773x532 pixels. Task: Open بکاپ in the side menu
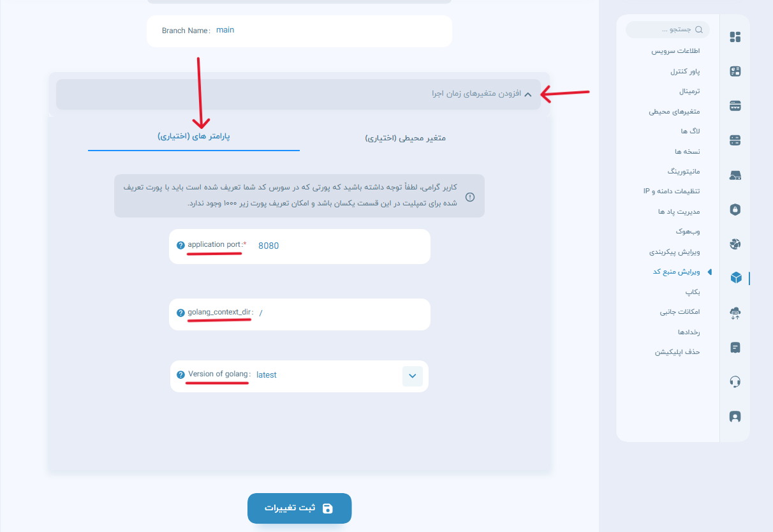(692, 292)
